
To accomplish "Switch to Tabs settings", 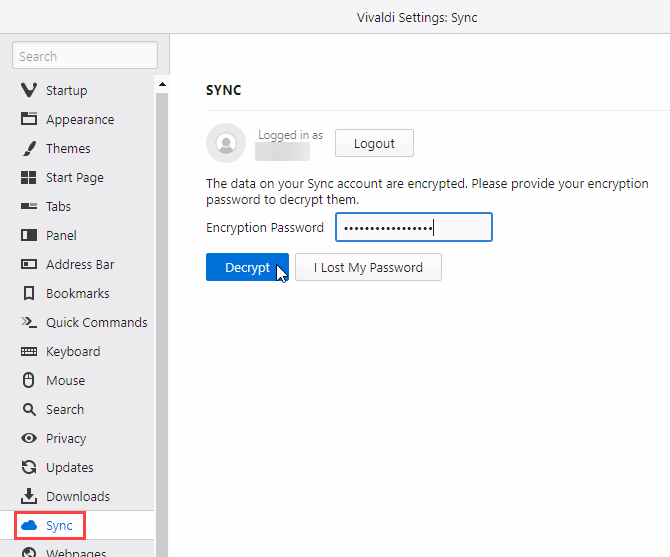I will 77,206.
